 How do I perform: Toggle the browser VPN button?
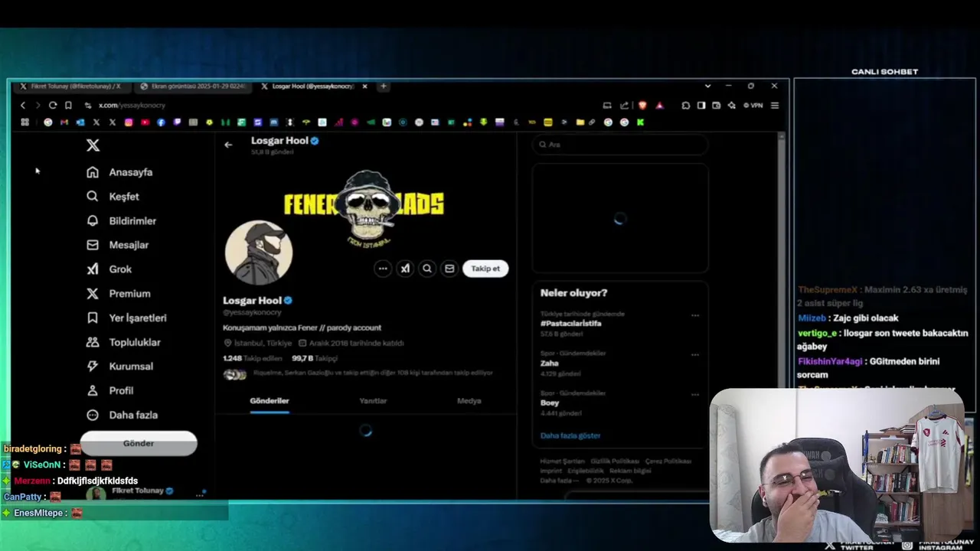[753, 106]
